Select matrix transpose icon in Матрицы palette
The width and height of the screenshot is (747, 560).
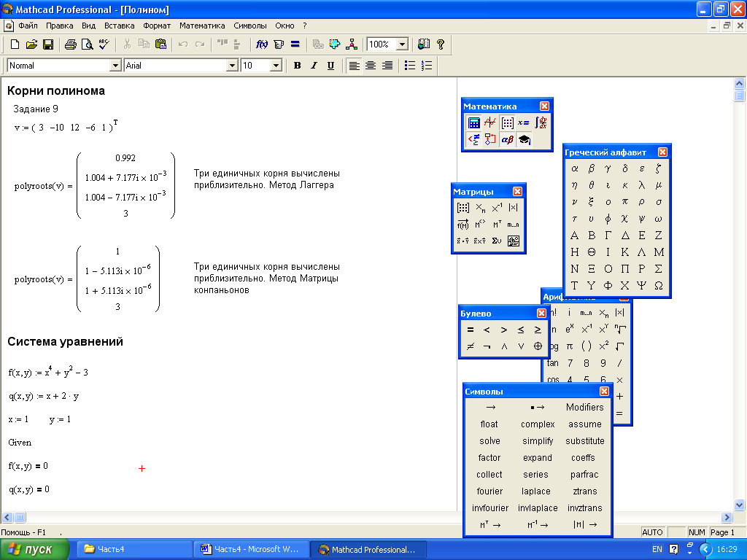(x=497, y=225)
